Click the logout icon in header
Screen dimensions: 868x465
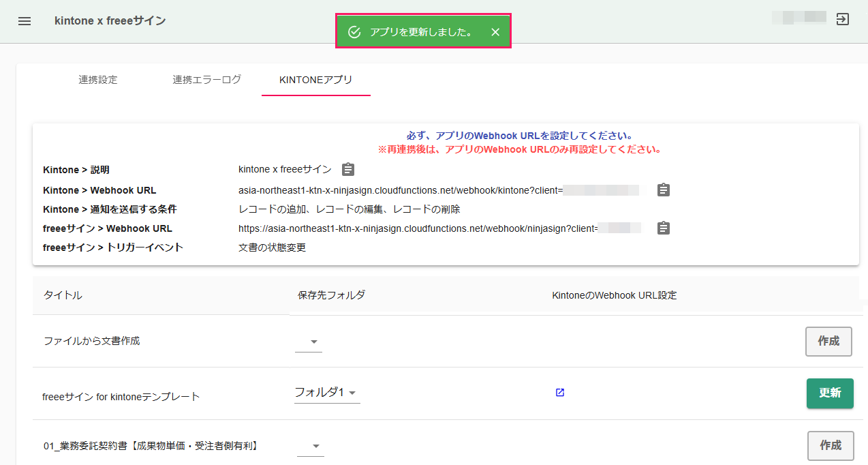click(x=843, y=18)
